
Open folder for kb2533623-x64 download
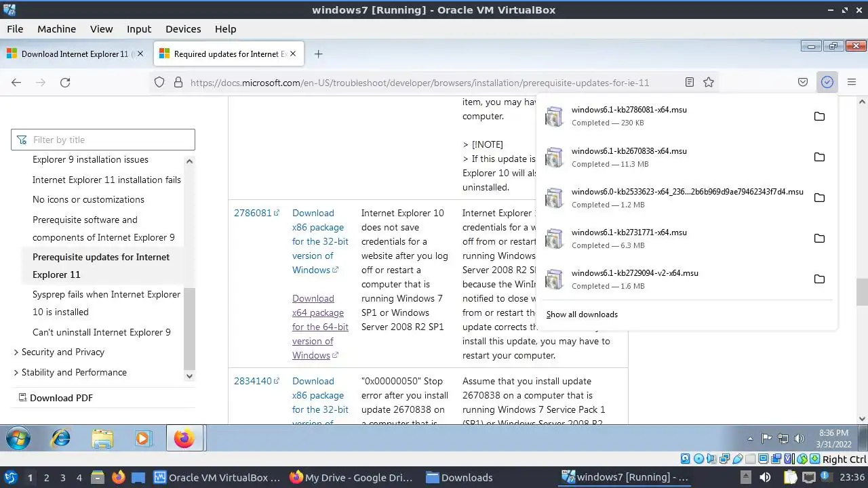click(x=819, y=197)
